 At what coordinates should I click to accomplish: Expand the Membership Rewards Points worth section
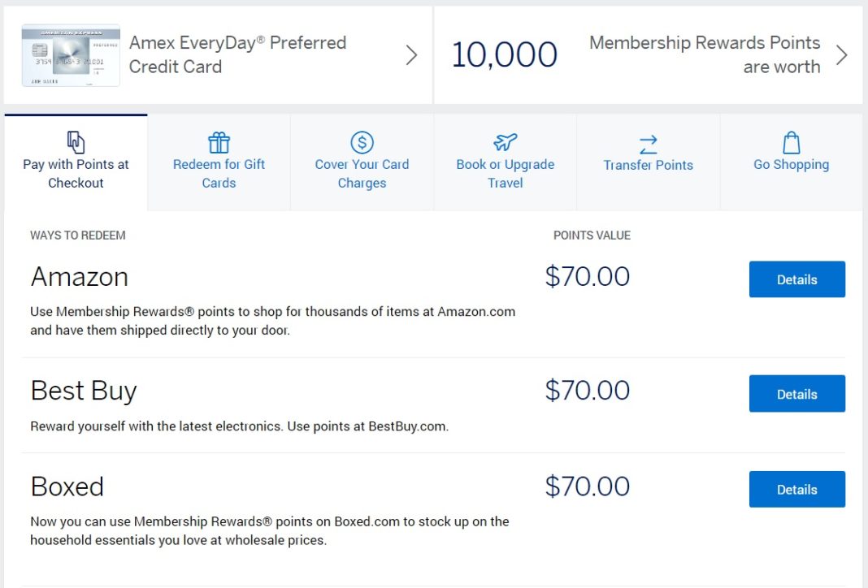pyautogui.click(x=842, y=54)
